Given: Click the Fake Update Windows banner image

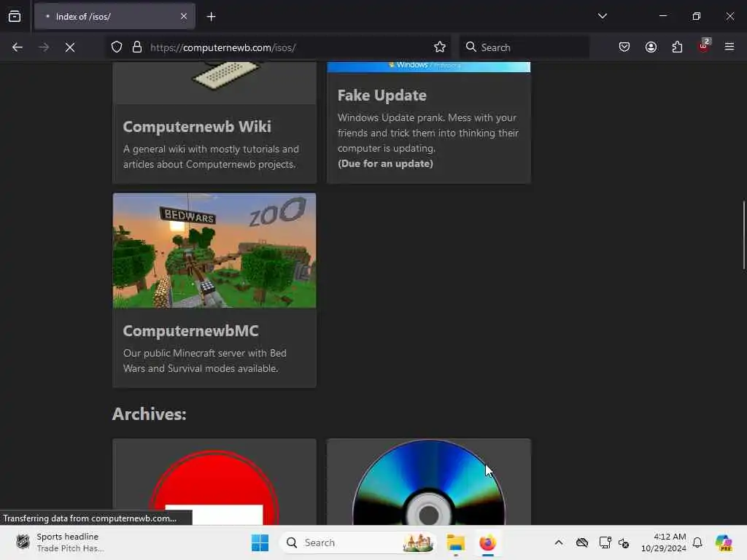Looking at the screenshot, I should (x=429, y=66).
